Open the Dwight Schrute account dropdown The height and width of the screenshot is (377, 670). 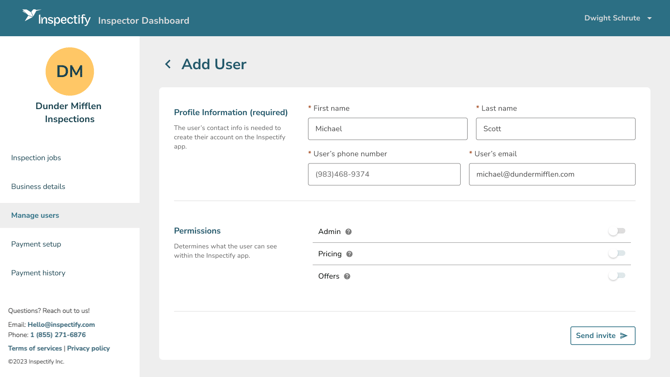(x=618, y=18)
